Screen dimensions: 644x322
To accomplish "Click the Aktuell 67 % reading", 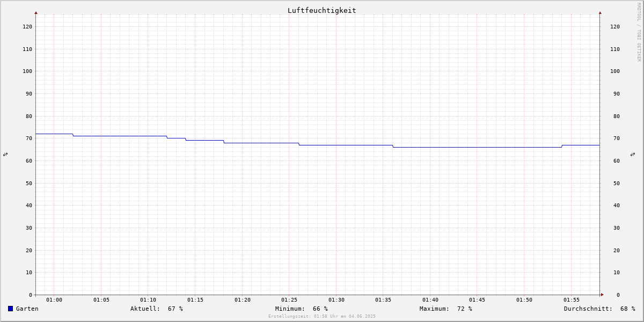I will (x=157, y=309).
